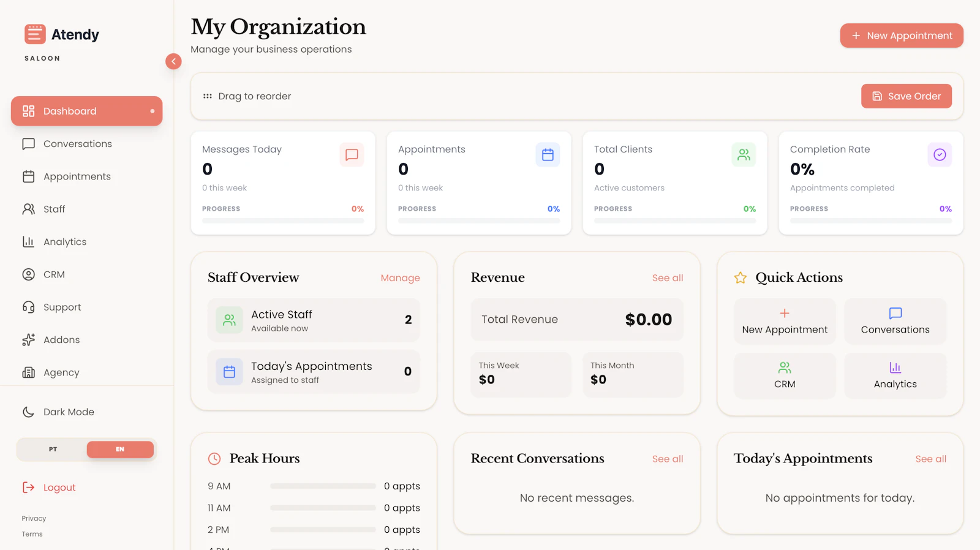Open Addons in the sidebar
This screenshot has height=550, width=980.
pyautogui.click(x=86, y=340)
